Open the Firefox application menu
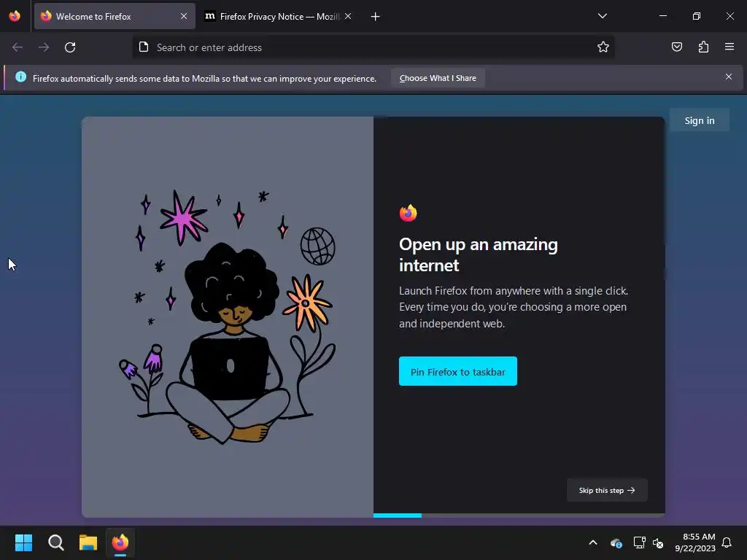This screenshot has height=560, width=747. 729,47
